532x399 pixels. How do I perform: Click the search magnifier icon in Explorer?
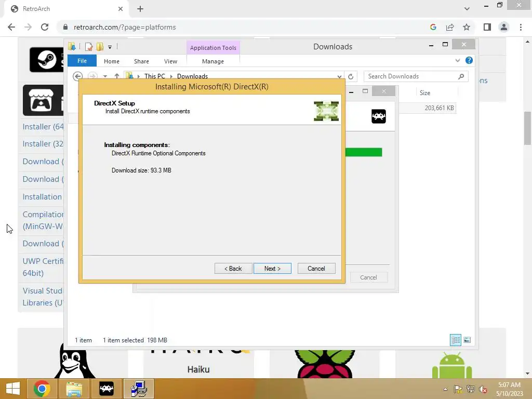point(461,76)
